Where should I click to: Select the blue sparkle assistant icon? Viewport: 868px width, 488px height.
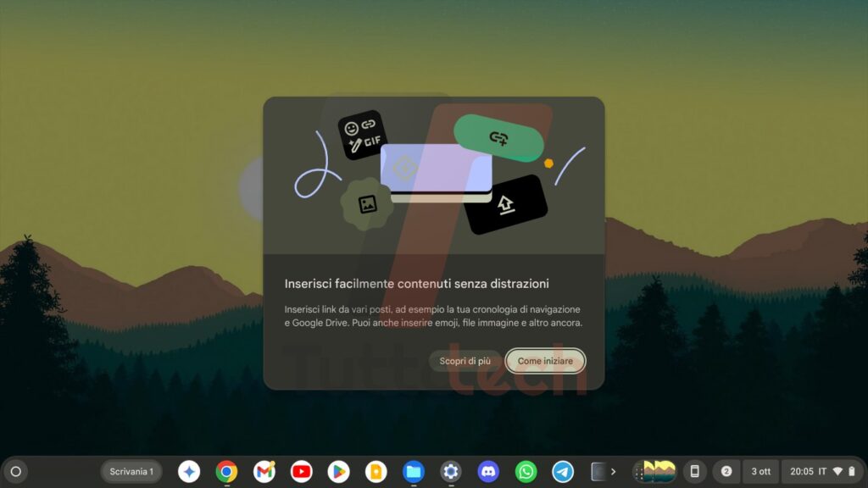click(x=191, y=472)
